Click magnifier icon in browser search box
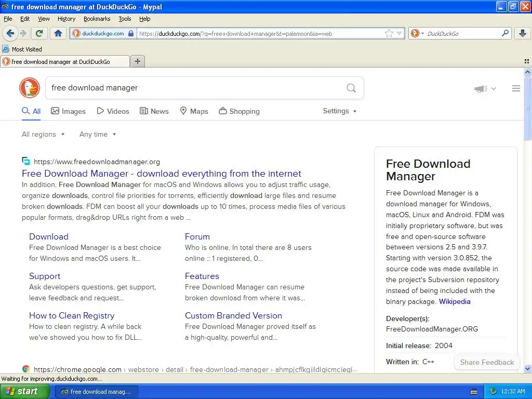This screenshot has width=532, height=399. pos(505,33)
